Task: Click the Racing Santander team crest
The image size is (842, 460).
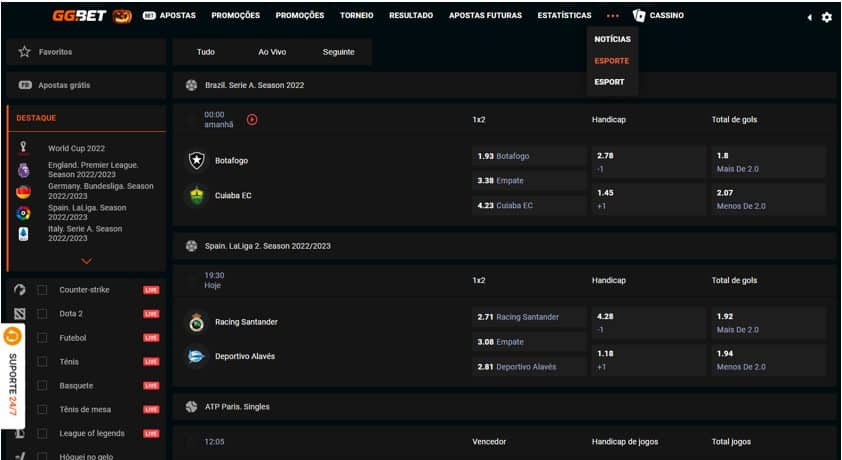Action: pos(196,322)
